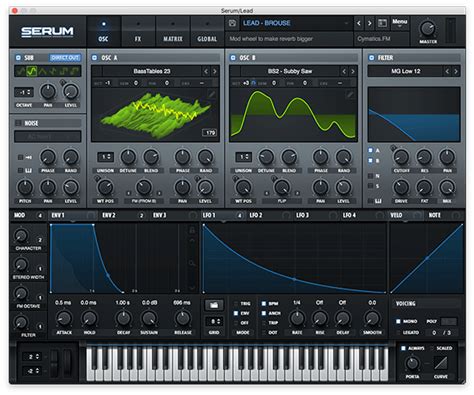Select previous filter type arrow
Viewport: 474px width, 395px height.
447,71
